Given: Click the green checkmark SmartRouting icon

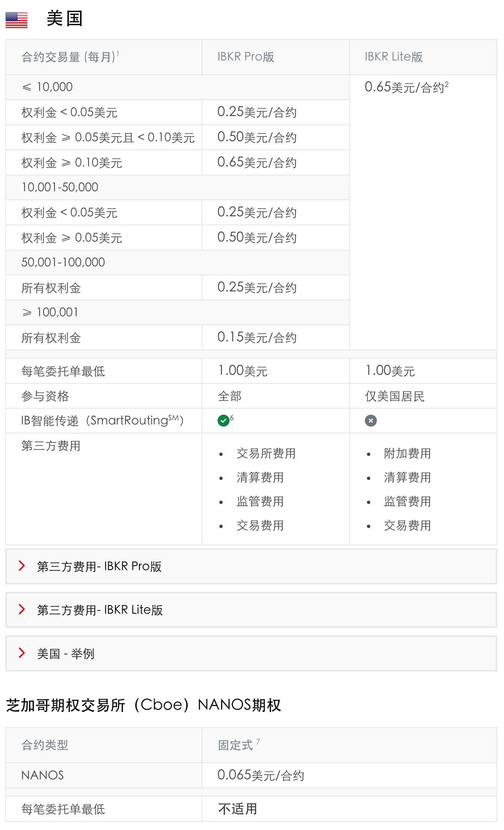Looking at the screenshot, I should tap(223, 421).
